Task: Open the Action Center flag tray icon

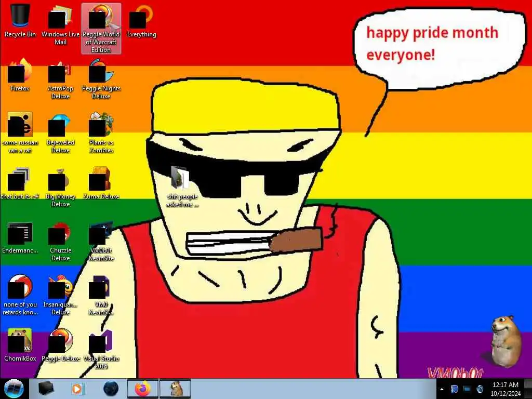Action: point(454,389)
